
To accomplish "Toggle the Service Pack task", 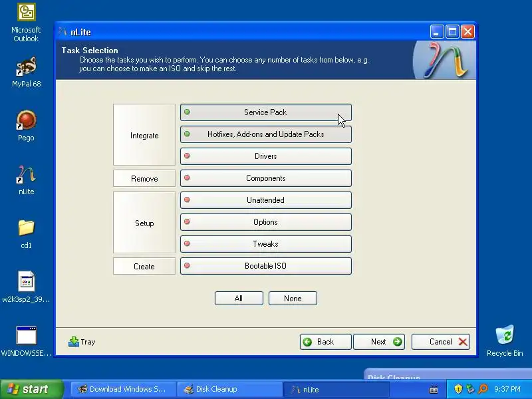I will [x=265, y=112].
